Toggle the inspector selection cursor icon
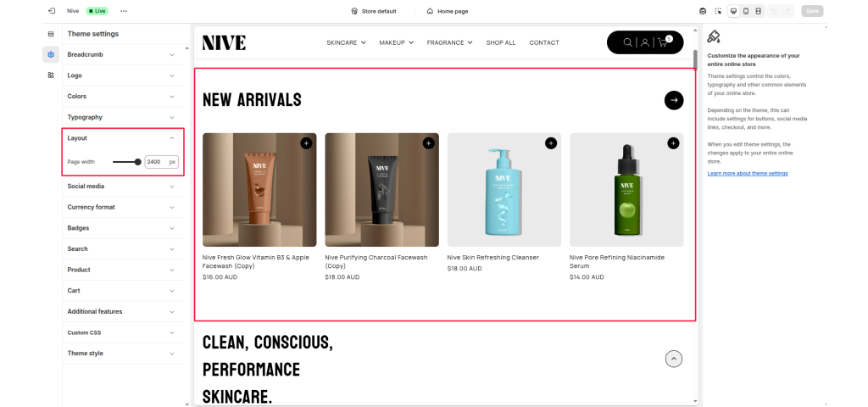The height and width of the screenshot is (407, 868). click(718, 11)
